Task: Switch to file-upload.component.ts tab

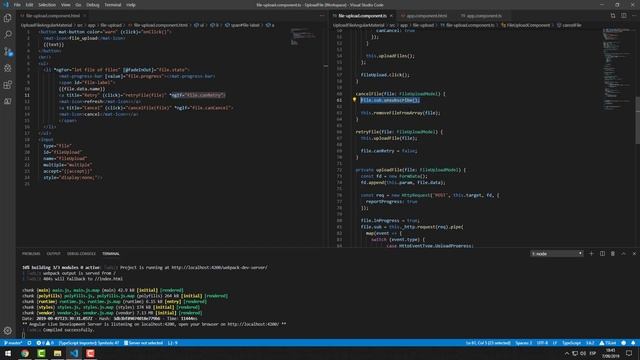Action: pos(362,16)
